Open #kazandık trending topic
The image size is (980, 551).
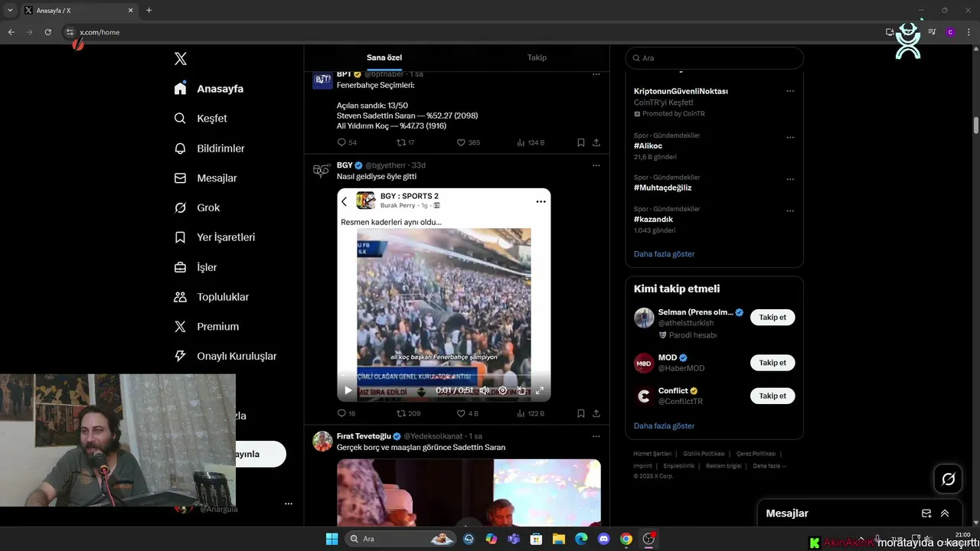[653, 220]
